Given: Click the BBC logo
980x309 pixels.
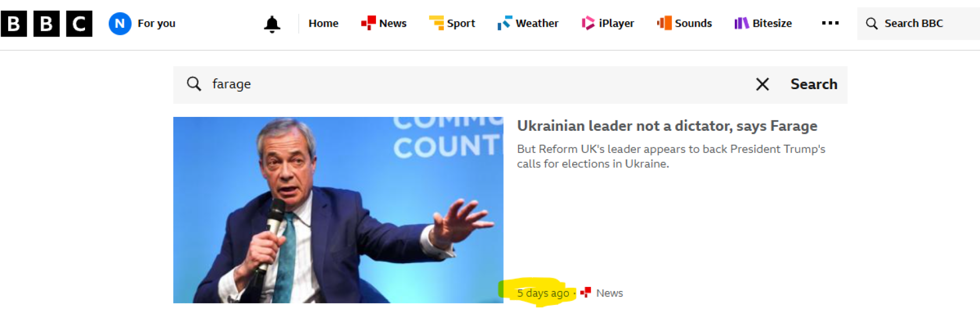Looking at the screenshot, I should [46, 24].
